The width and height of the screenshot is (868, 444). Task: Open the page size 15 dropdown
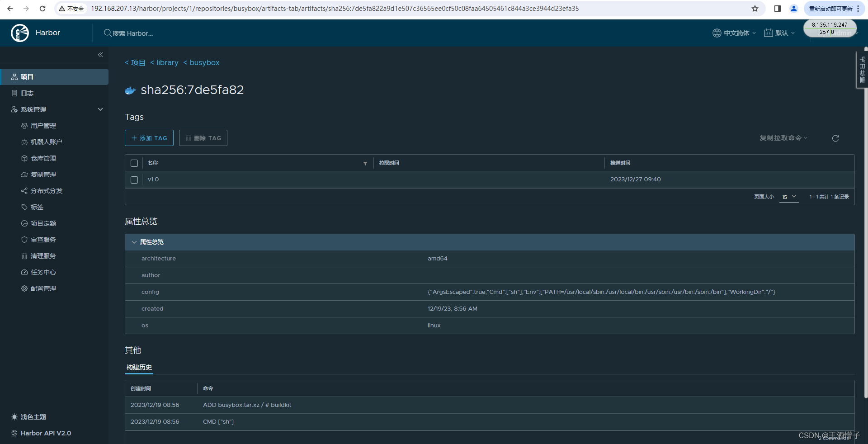[789, 197]
